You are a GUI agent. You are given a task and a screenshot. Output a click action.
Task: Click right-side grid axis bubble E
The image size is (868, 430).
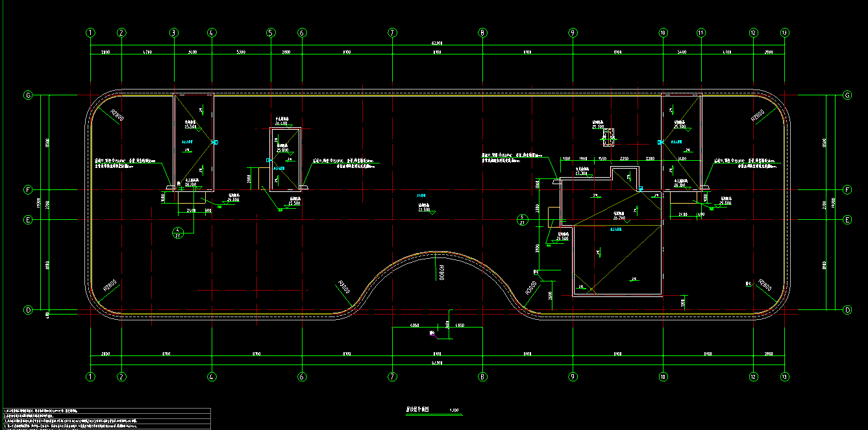click(x=847, y=220)
